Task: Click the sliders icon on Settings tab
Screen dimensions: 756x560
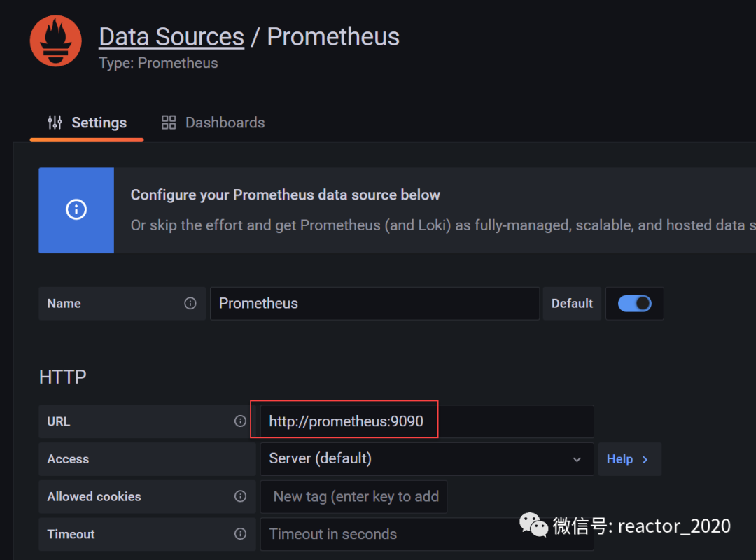Action: (55, 122)
